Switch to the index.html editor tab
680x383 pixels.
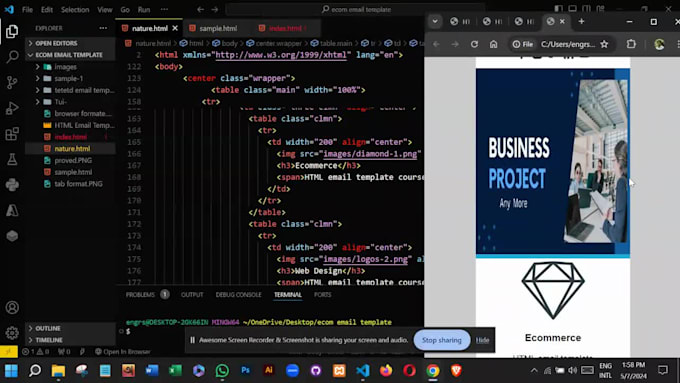[285, 28]
